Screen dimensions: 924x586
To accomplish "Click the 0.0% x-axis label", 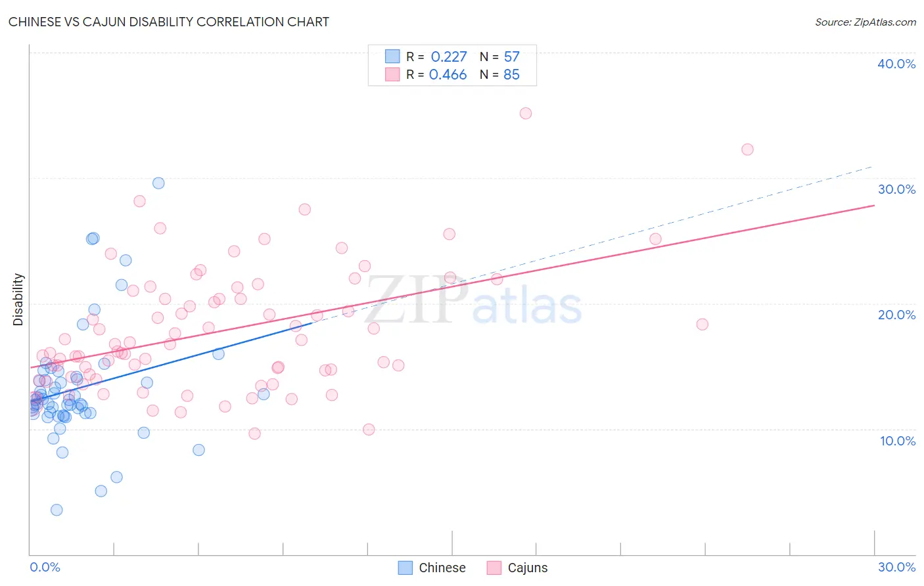I will [x=45, y=567].
